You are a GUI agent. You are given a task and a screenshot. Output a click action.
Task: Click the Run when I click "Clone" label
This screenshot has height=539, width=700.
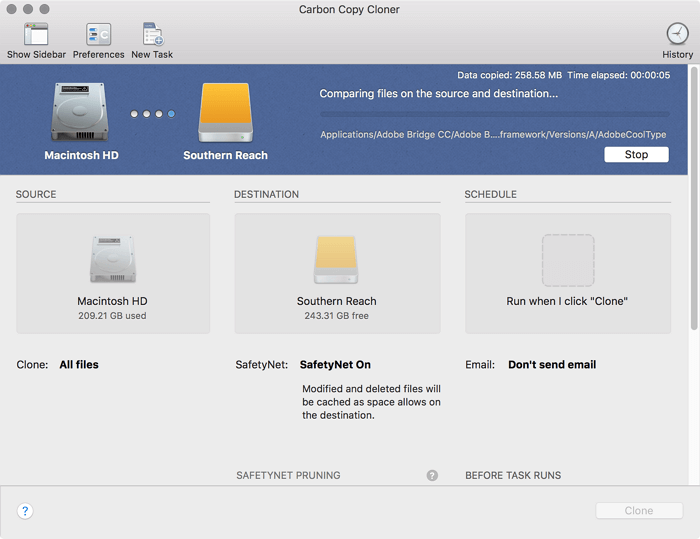[567, 301]
